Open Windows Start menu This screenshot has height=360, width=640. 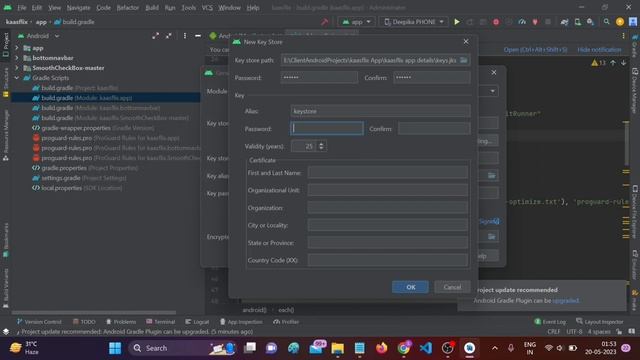[x=115, y=348]
